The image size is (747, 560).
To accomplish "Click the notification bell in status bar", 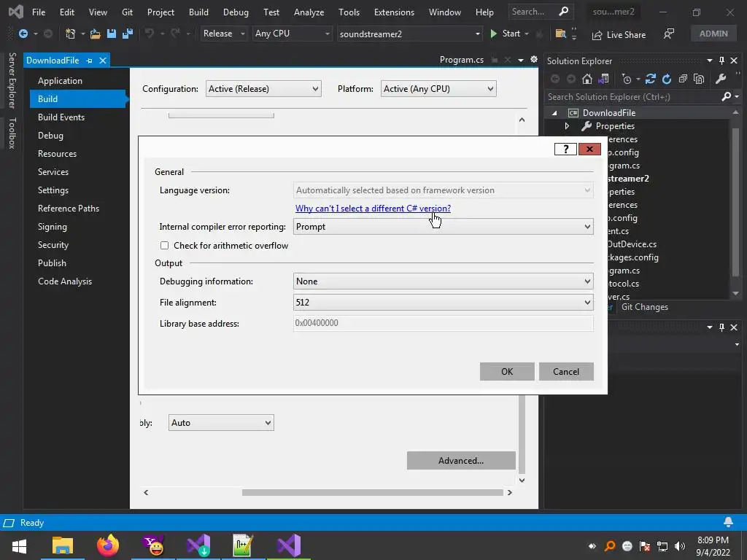I will (x=728, y=522).
